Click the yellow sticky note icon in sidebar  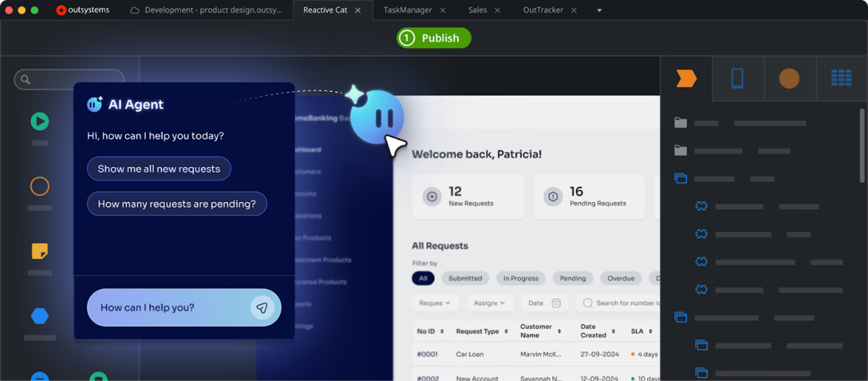pyautogui.click(x=40, y=251)
